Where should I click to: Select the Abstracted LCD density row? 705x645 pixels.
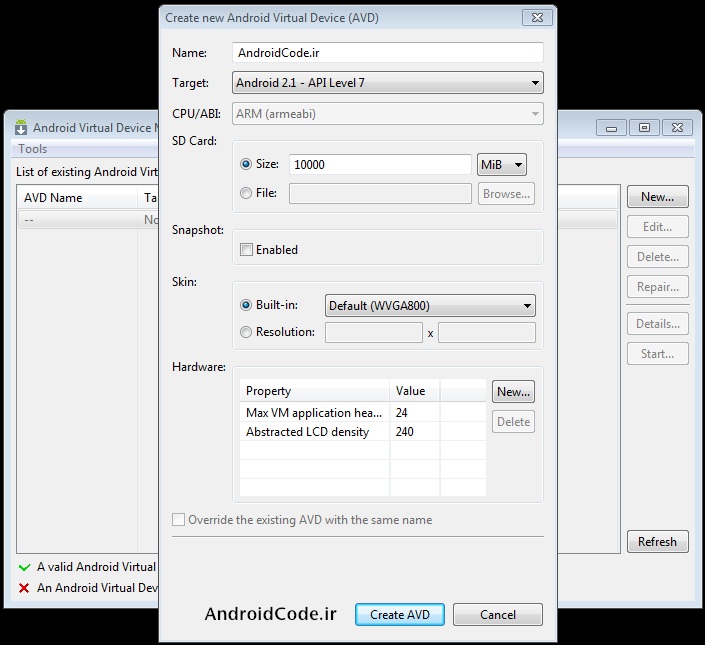click(308, 432)
